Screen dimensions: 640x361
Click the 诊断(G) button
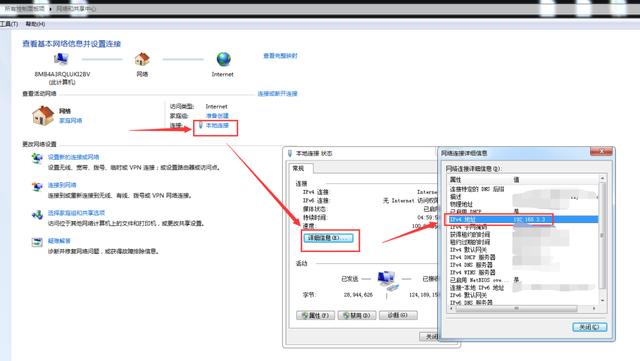[x=398, y=315]
